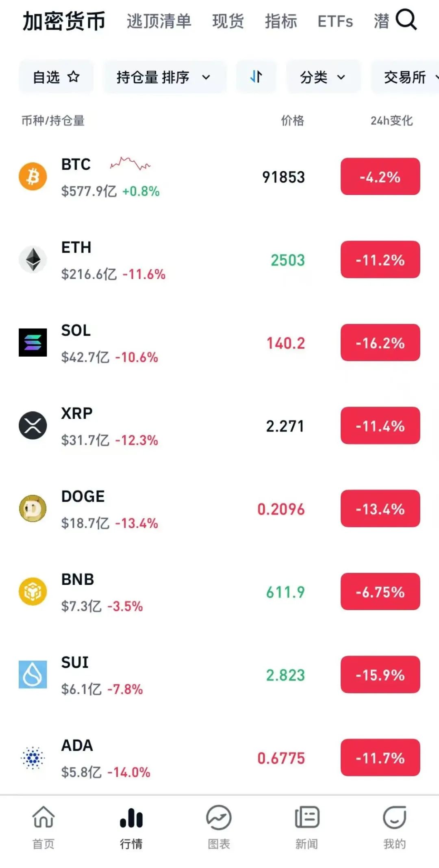Screen dimensions: 439x868
Task: Go to 首页 home icon
Action: [43, 818]
